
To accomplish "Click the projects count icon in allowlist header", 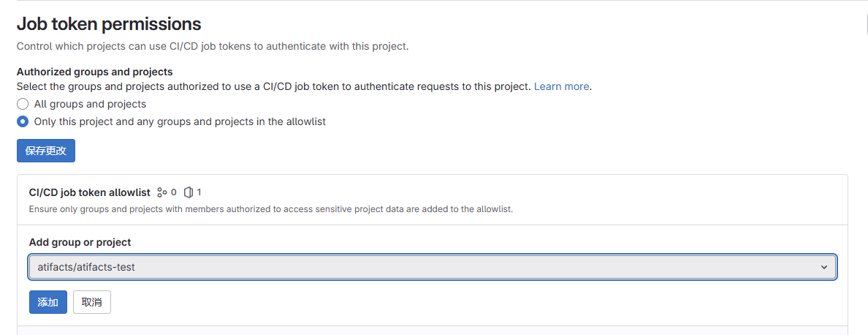I will (x=189, y=192).
